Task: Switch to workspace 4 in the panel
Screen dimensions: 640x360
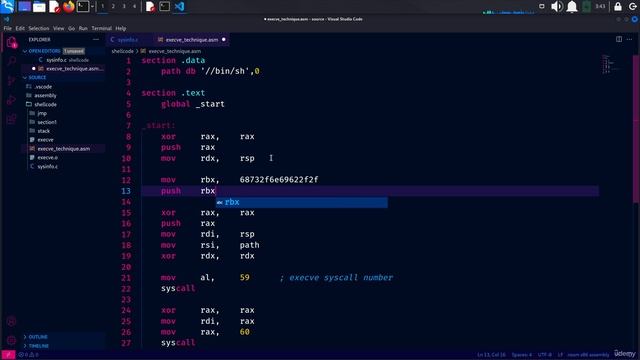Action: click(134, 6)
